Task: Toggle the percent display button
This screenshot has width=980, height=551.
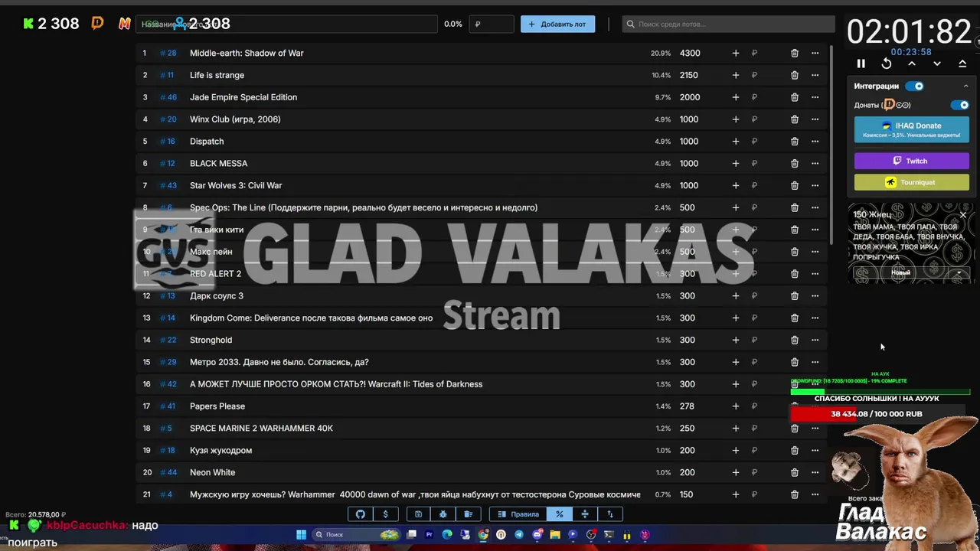Action: [560, 514]
